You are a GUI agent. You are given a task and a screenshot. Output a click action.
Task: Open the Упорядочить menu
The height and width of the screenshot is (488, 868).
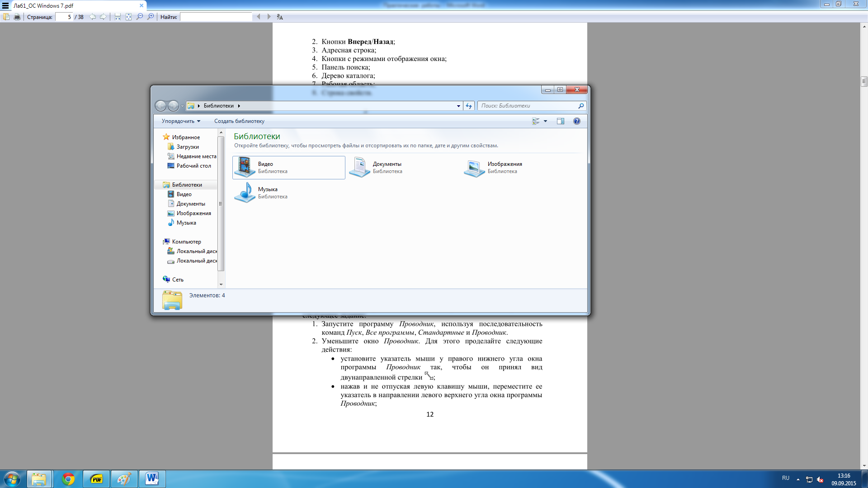pyautogui.click(x=181, y=121)
